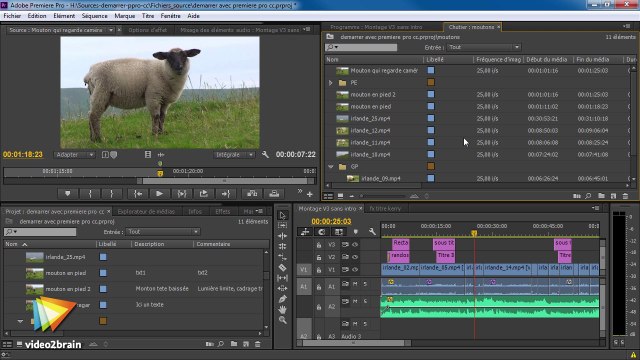This screenshot has width=640, height=360.
Task: Switch moutons bin to list view
Action: [x=328, y=196]
